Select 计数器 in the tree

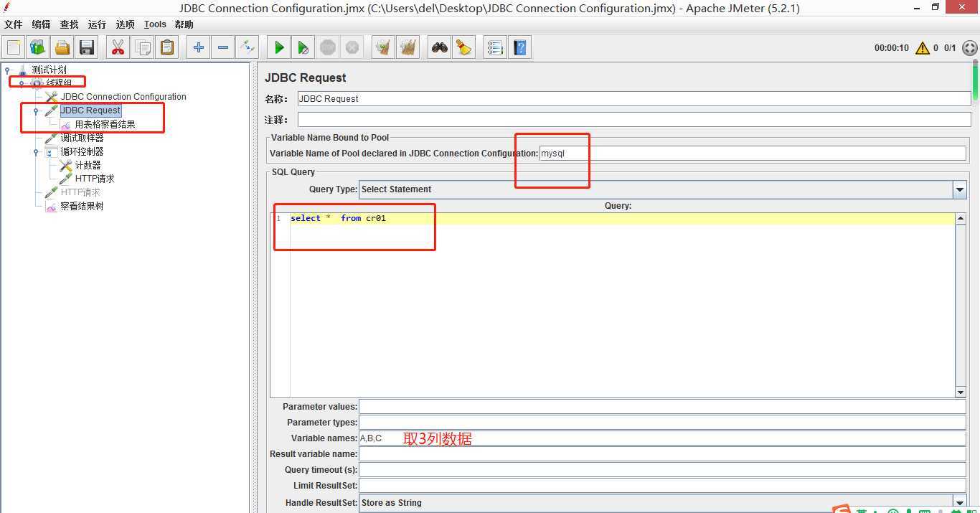pyautogui.click(x=88, y=165)
